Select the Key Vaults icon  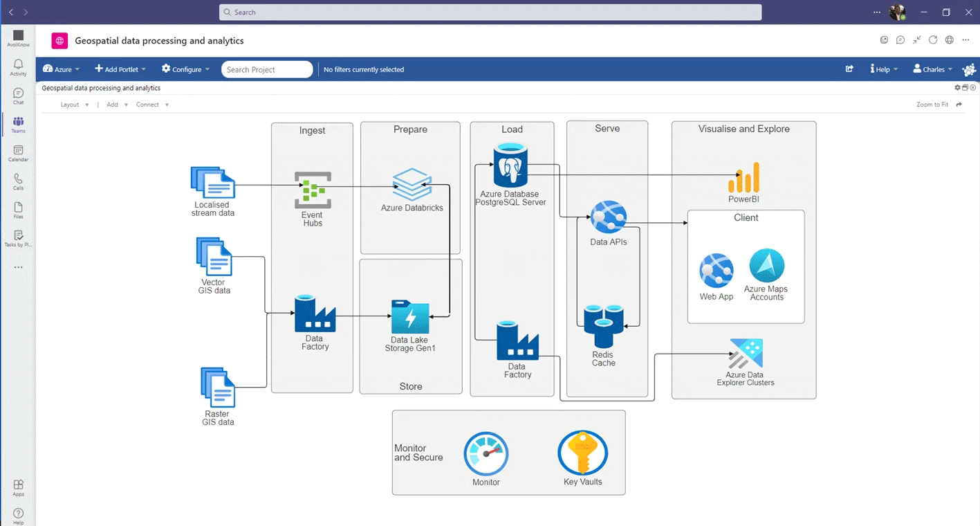pos(583,453)
